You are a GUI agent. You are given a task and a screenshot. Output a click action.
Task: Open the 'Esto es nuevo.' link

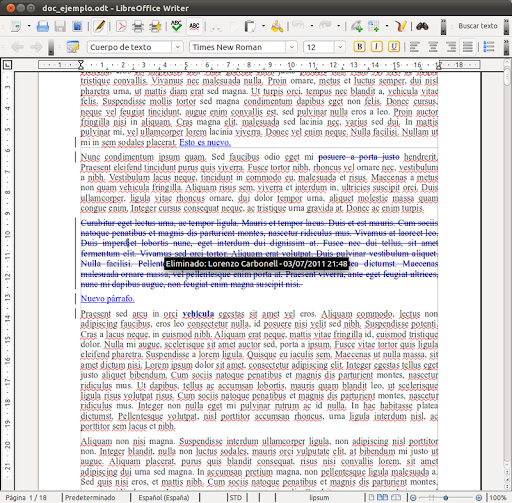[x=205, y=142]
